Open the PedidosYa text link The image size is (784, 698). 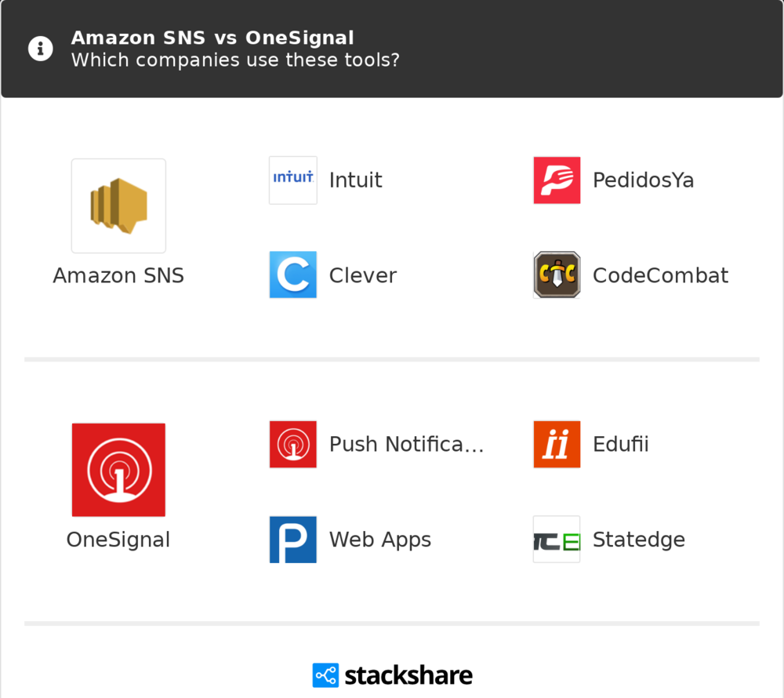coord(644,180)
